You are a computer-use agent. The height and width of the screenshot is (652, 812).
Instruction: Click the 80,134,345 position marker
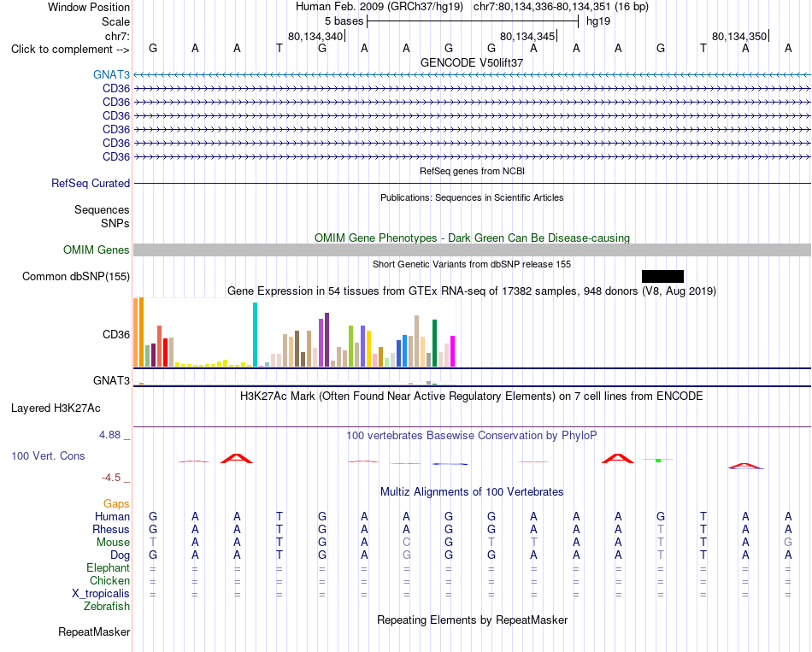coord(527,36)
